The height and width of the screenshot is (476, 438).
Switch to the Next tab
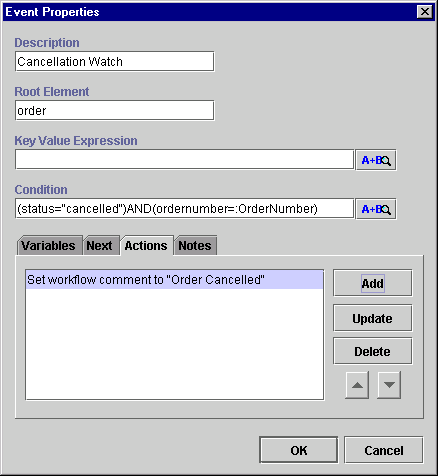(x=101, y=246)
